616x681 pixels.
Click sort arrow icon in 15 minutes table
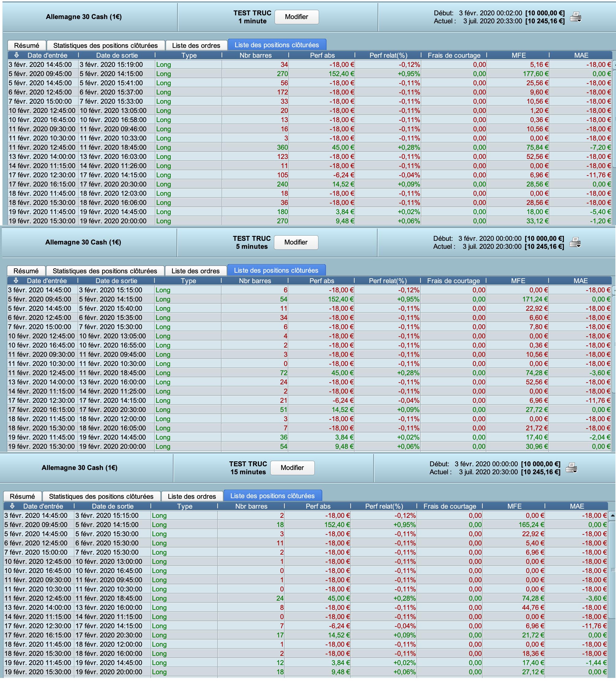tap(12, 506)
